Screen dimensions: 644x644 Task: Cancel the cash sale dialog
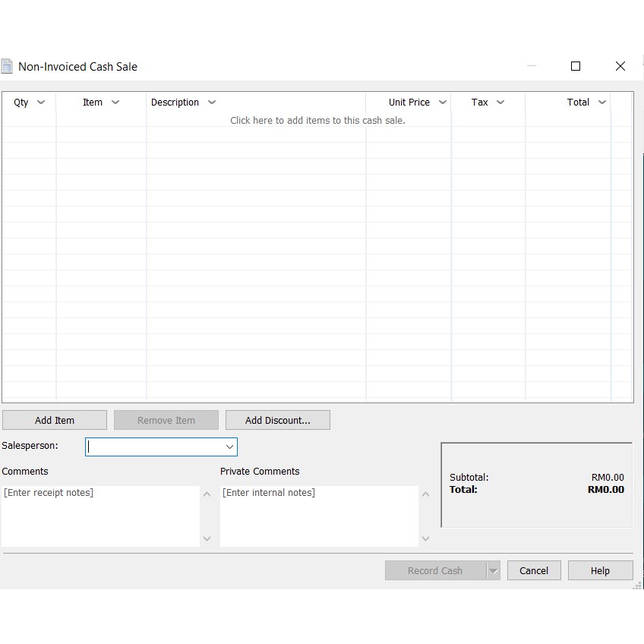(534, 571)
